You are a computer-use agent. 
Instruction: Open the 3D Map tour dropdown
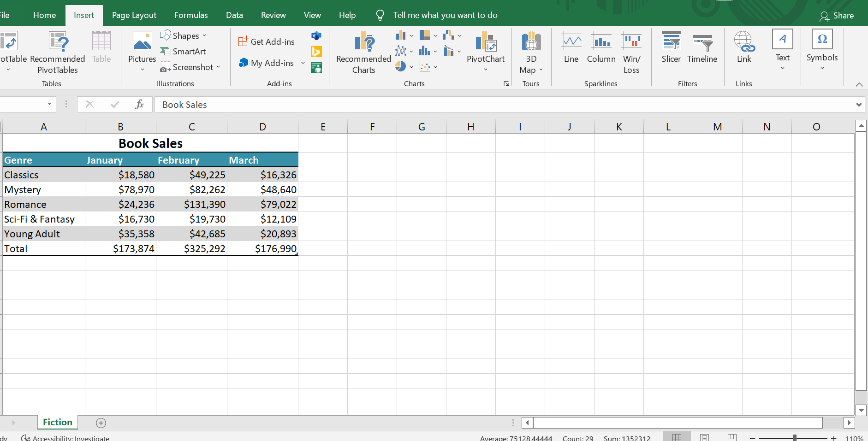click(531, 53)
